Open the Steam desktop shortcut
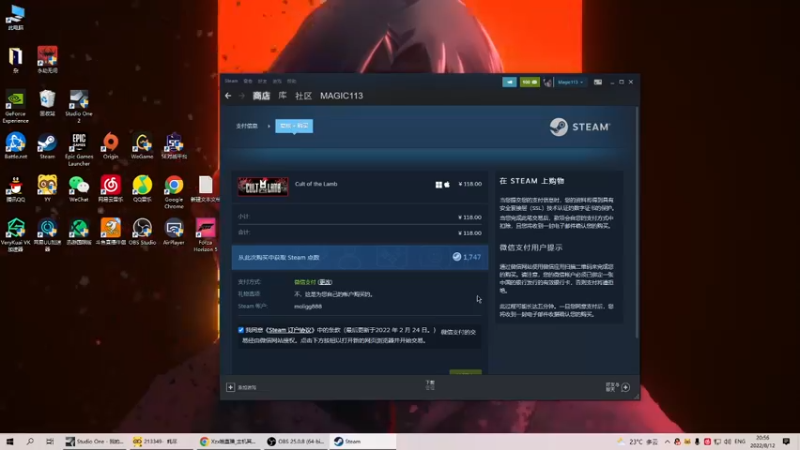 tap(47, 146)
